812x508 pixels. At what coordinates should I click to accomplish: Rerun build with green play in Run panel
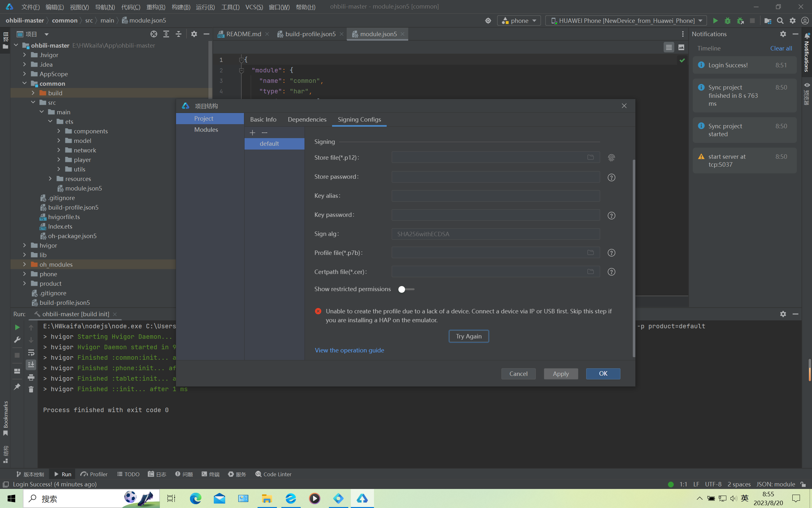point(17,327)
